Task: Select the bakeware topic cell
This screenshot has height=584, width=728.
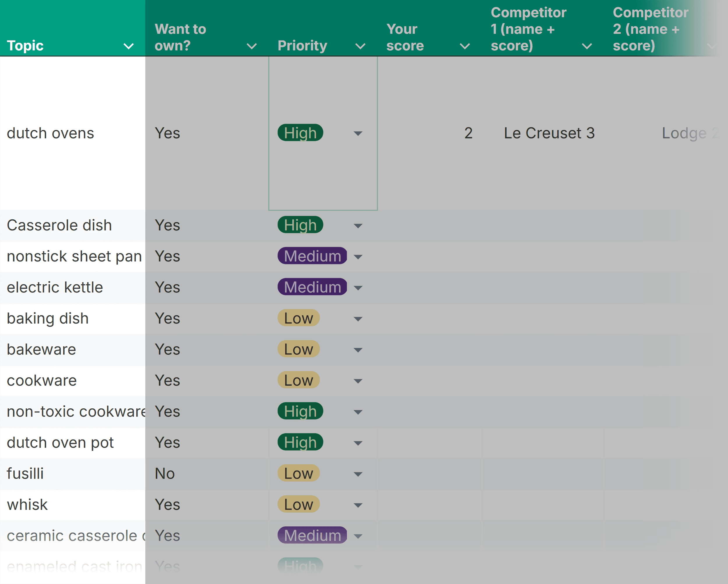Action: [x=73, y=350]
